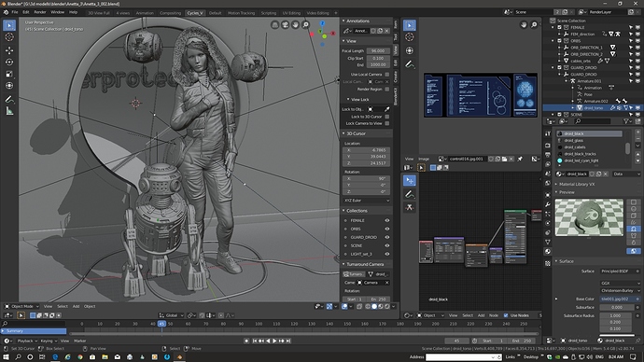Click the control016.jpg image thumbnail preview
The height and width of the screenshot is (362, 644).
click(480, 95)
